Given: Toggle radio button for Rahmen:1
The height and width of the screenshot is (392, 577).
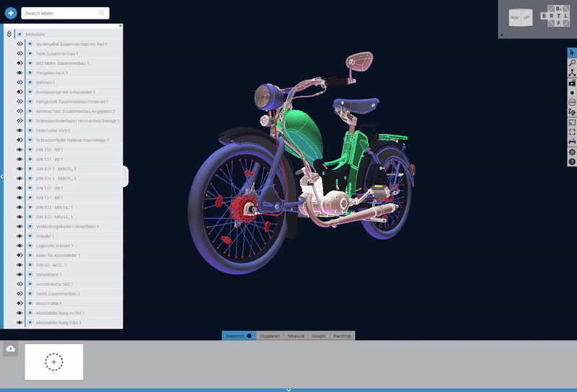Looking at the screenshot, I should coord(30,82).
